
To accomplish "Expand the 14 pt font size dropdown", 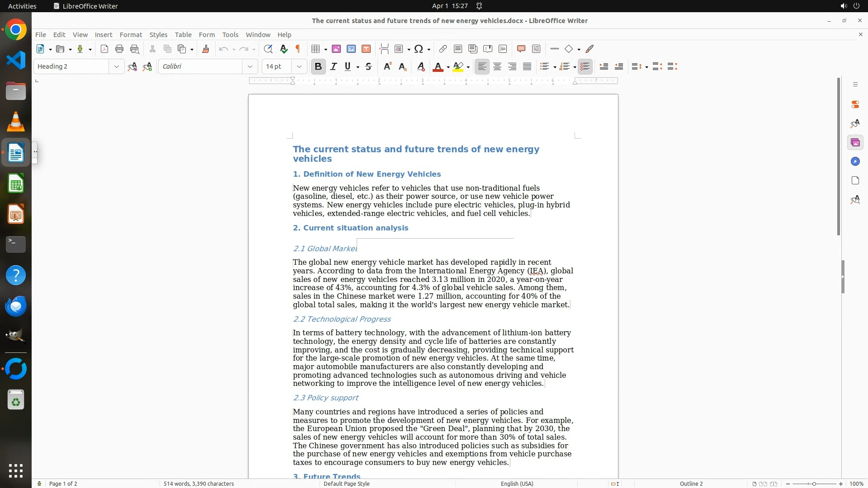I will [299, 67].
